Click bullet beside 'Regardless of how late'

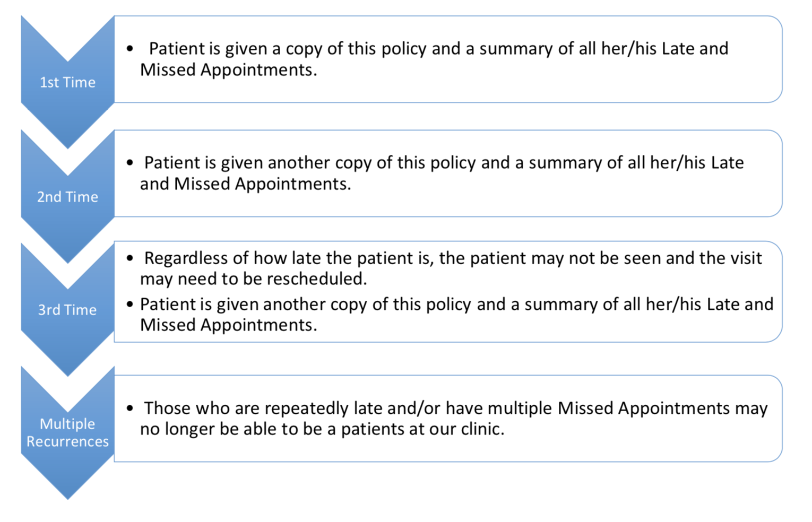[130, 258]
